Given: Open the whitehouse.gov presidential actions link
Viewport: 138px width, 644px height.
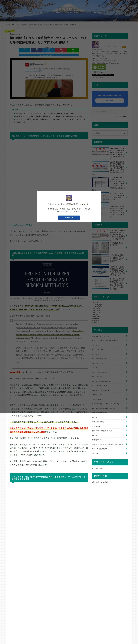Looking at the screenshot, I should [49, 299].
